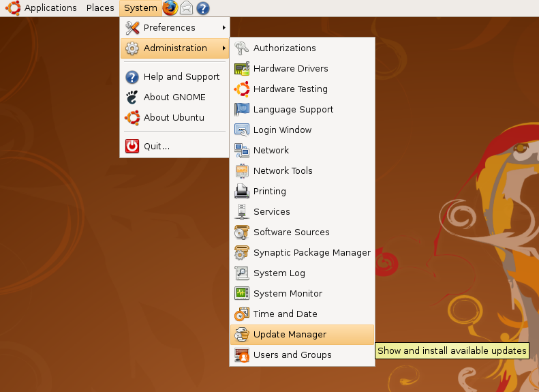The image size is (539, 392).
Task: Open the mail envelope panel launcher
Action: (x=186, y=8)
